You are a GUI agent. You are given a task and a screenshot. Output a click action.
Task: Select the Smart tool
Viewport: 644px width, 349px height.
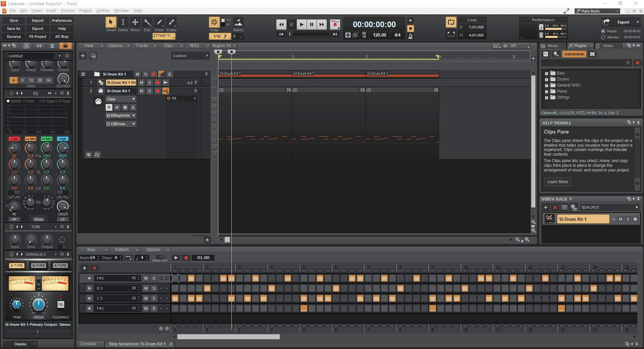click(x=111, y=22)
